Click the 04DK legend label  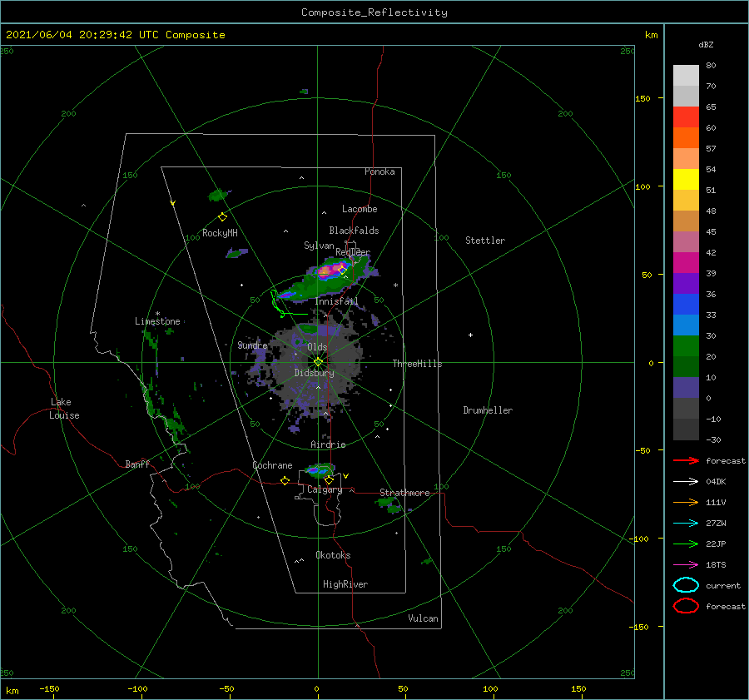coord(716,482)
